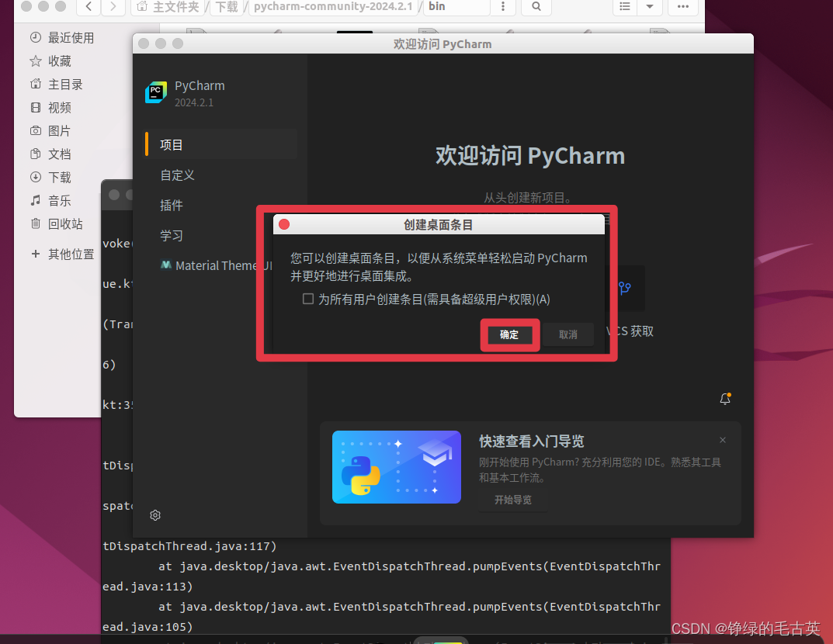Show PyCharm notifications bell
The image size is (833, 644).
point(725,399)
